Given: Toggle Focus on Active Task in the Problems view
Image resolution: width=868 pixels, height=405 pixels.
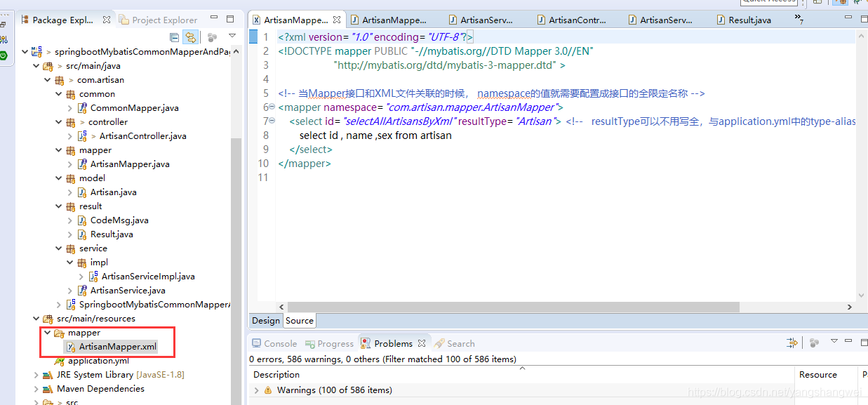Looking at the screenshot, I should pos(791,343).
